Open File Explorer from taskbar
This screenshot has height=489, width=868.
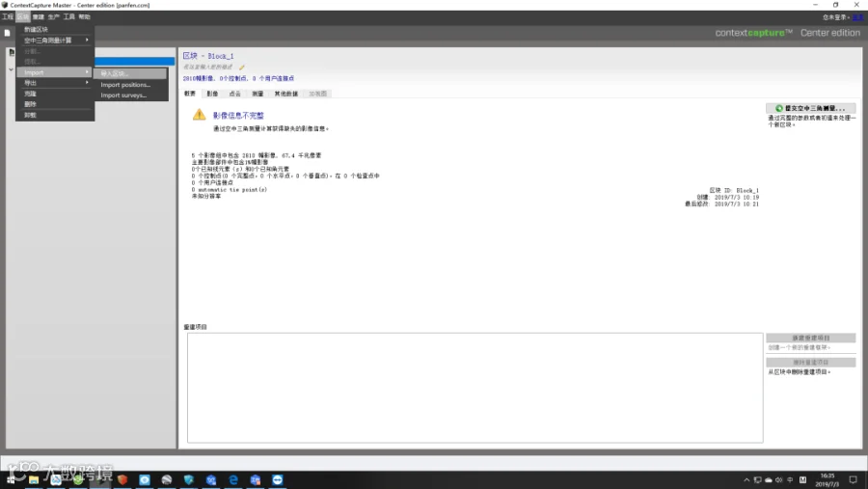[x=34, y=479]
